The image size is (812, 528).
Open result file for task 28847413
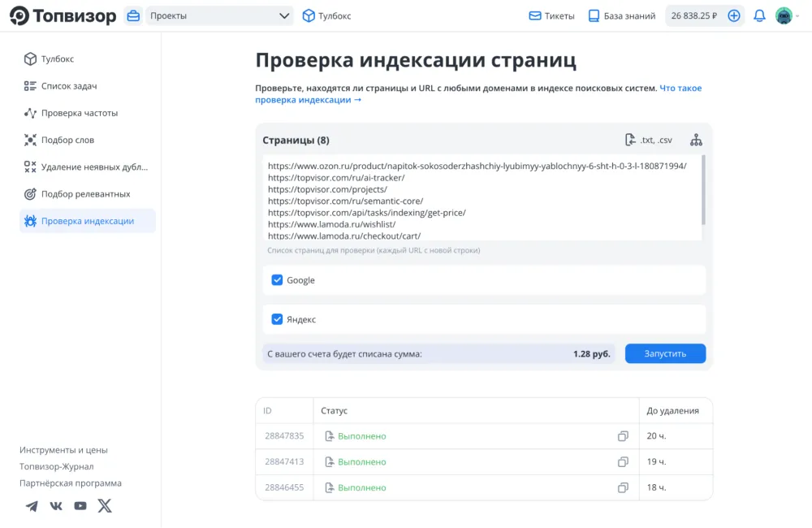pyautogui.click(x=330, y=461)
